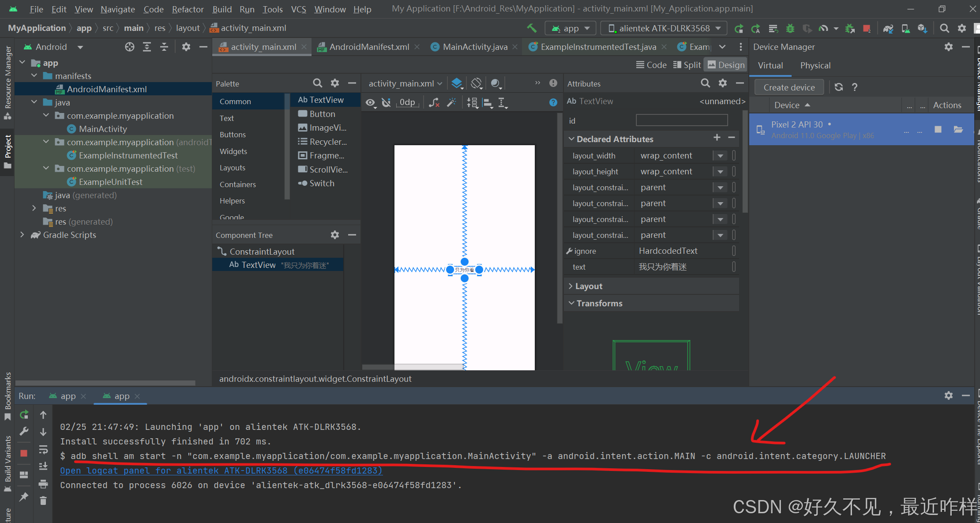The image size is (980, 523).
Task: Toggle Soft-Wrap in Run console
Action: pos(43,449)
